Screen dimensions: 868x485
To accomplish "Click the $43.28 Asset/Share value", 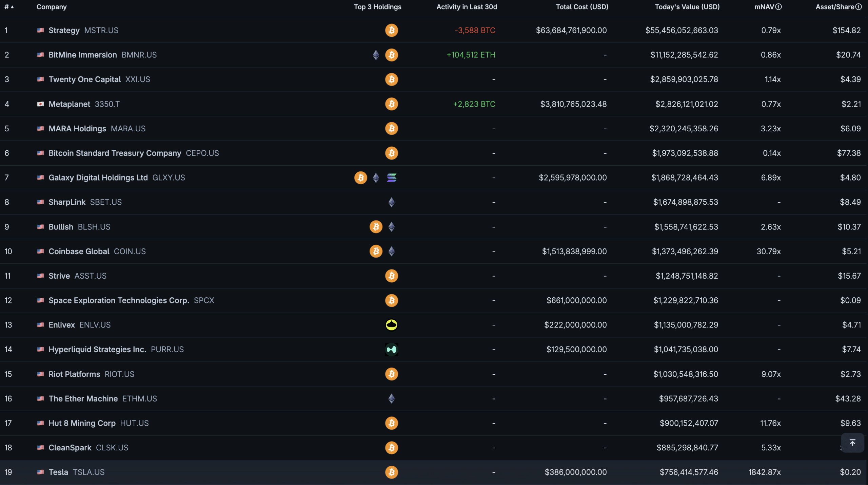I will [x=848, y=398].
